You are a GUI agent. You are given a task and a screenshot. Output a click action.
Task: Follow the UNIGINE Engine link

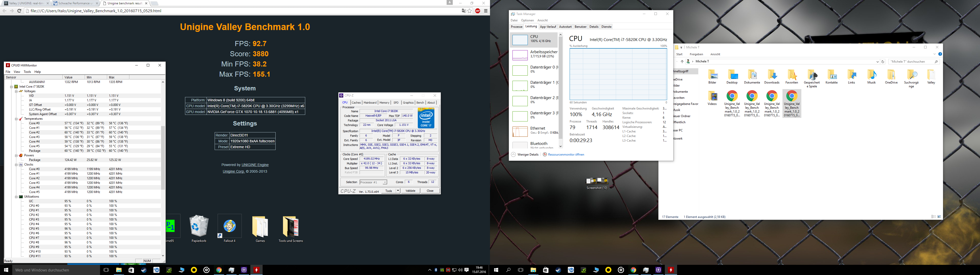click(255, 165)
